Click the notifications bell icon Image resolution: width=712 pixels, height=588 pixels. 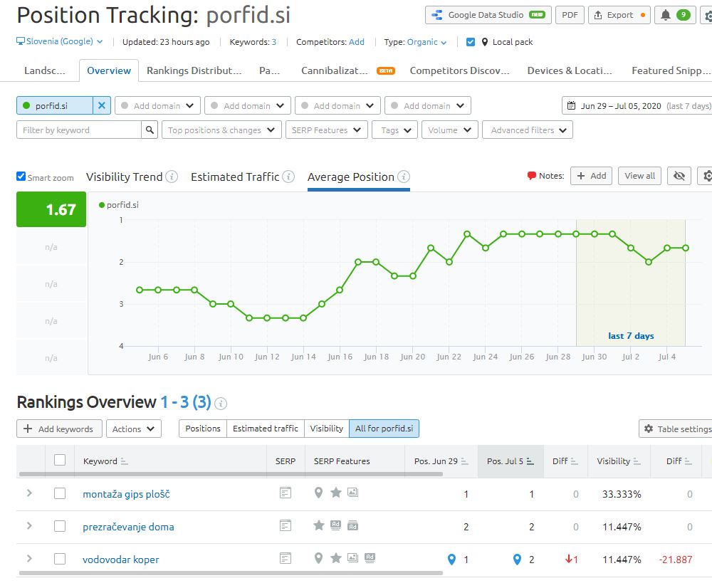tap(666, 15)
